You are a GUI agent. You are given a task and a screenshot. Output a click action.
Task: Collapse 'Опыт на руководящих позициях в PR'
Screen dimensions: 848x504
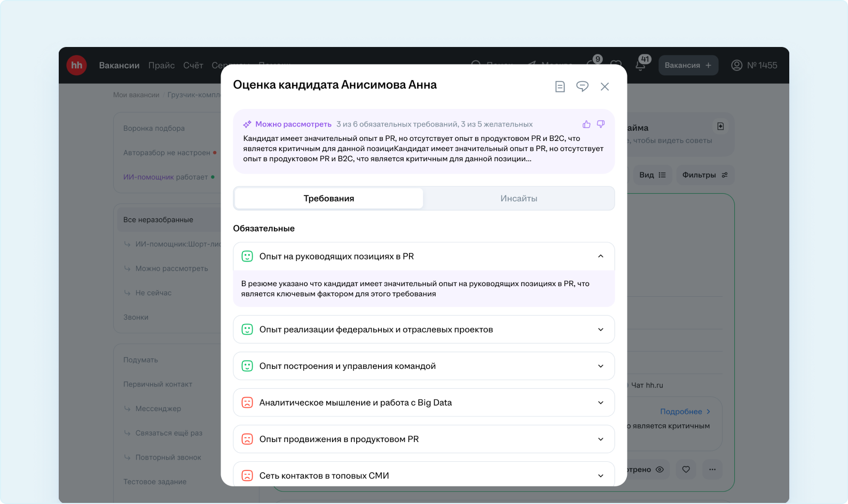(x=600, y=256)
